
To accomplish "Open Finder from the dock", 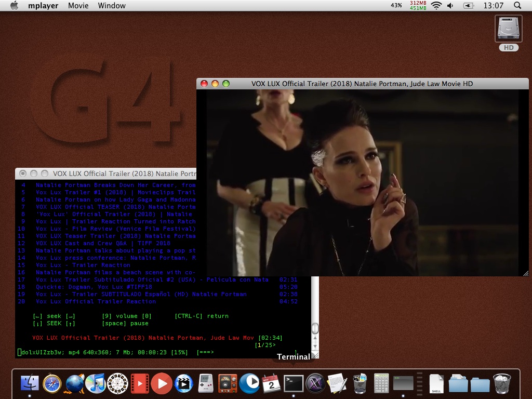I will click(30, 383).
